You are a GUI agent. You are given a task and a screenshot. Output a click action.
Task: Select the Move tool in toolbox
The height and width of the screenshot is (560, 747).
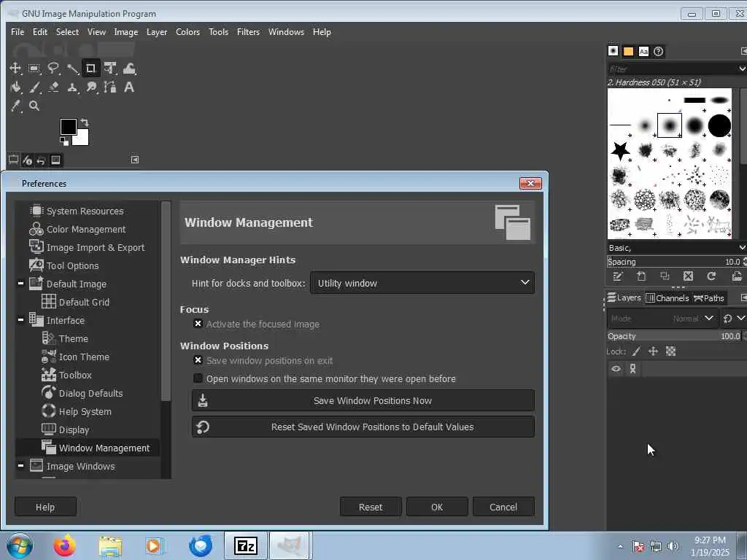pos(15,69)
